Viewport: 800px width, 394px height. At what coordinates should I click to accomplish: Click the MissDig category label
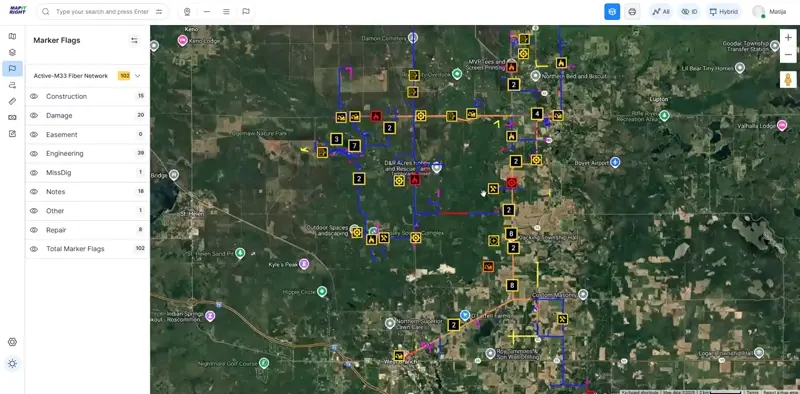point(59,173)
